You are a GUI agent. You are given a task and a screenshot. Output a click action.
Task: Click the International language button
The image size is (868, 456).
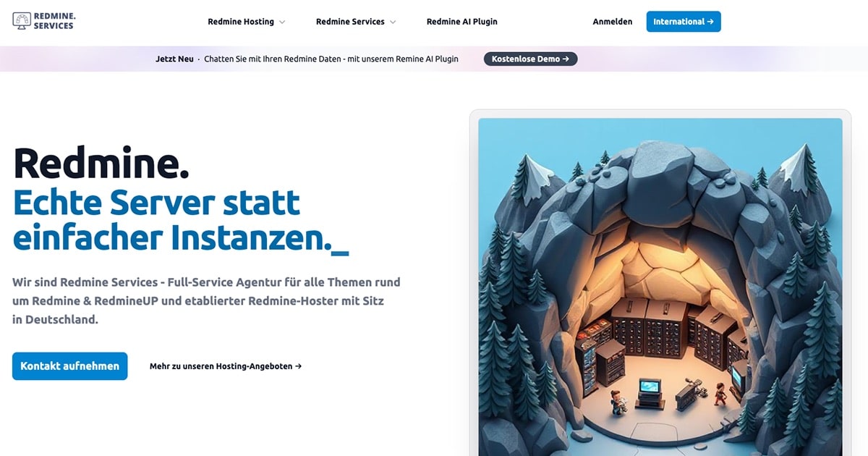(684, 22)
